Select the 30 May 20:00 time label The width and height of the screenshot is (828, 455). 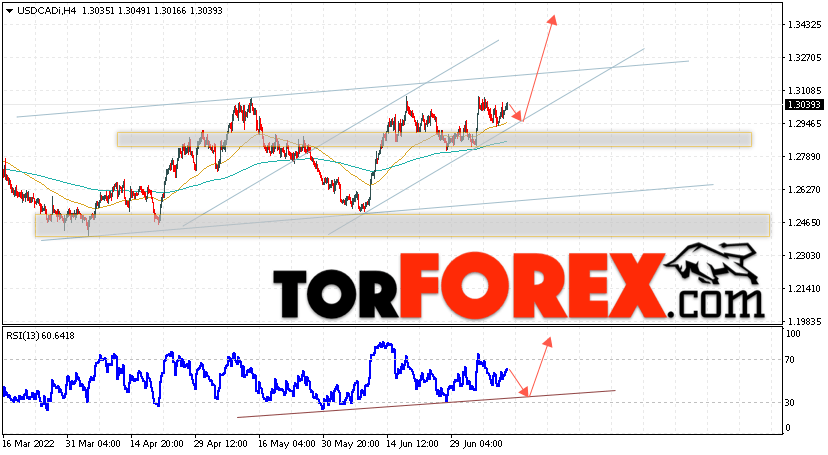(x=349, y=444)
